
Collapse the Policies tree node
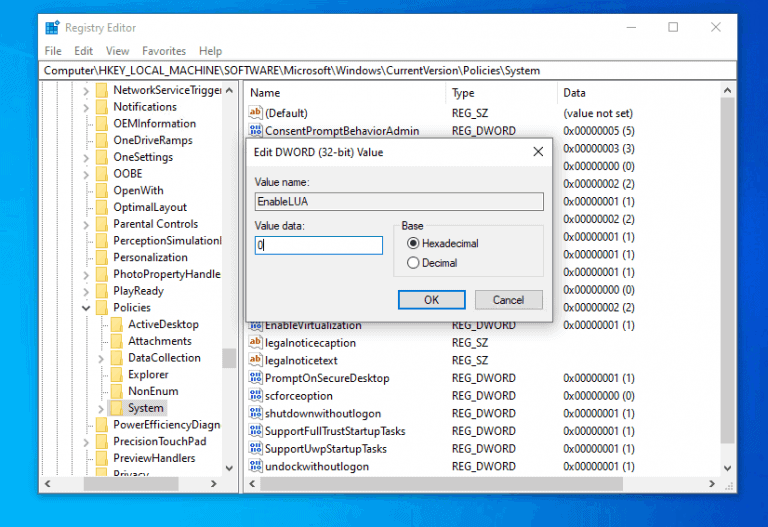tap(86, 308)
